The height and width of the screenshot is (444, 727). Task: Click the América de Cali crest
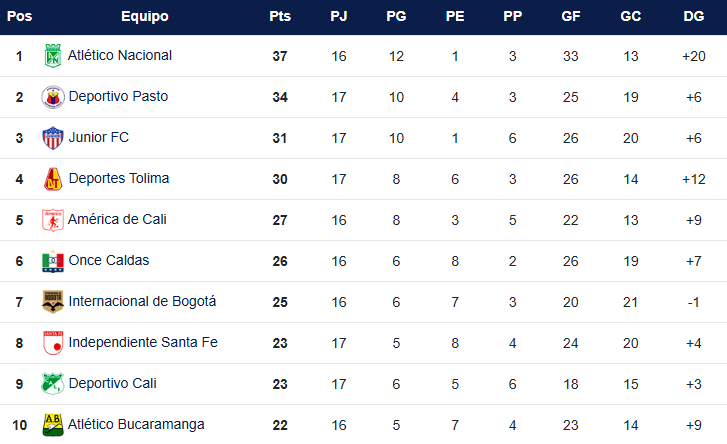(x=52, y=220)
